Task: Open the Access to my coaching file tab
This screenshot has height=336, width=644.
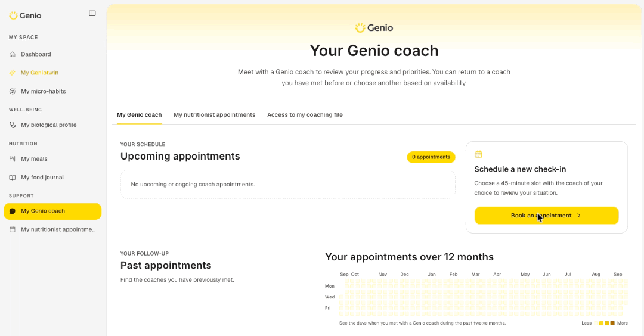Action: coord(305,115)
